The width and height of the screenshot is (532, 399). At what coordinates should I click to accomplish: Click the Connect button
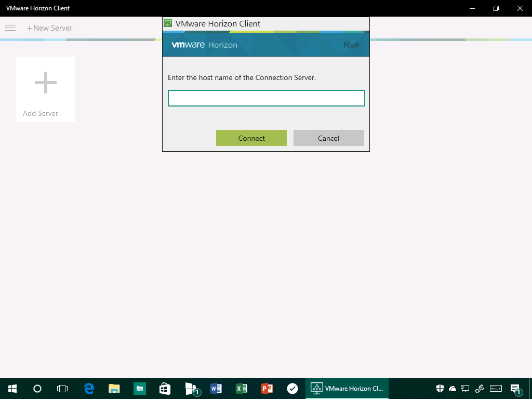point(251,138)
